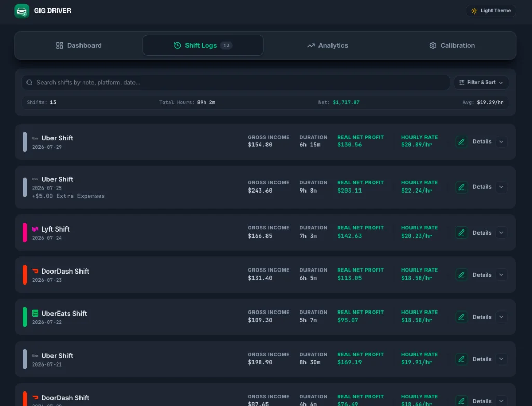Click the Uber logo on 2026-07-29 shift
This screenshot has width=532, height=406.
[35, 138]
